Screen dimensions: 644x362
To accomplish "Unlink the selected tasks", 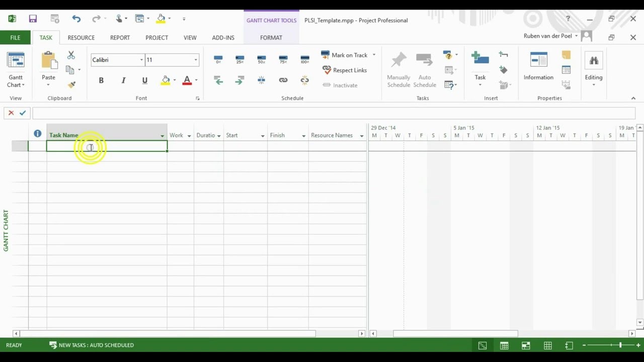I will pyautogui.click(x=305, y=80).
